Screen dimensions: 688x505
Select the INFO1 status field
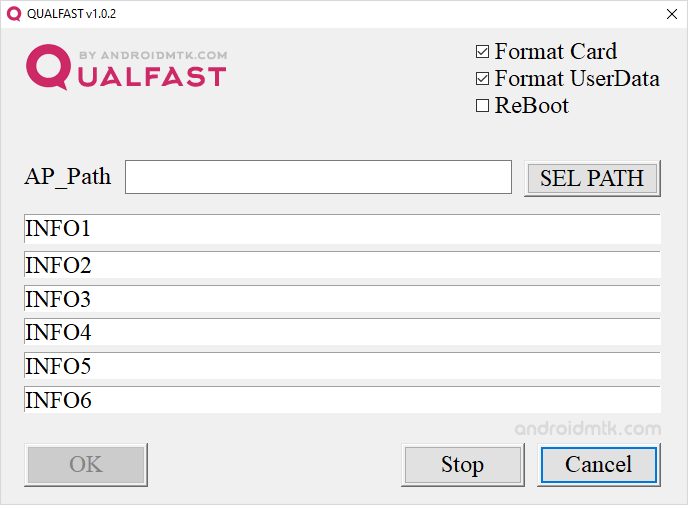click(x=342, y=229)
